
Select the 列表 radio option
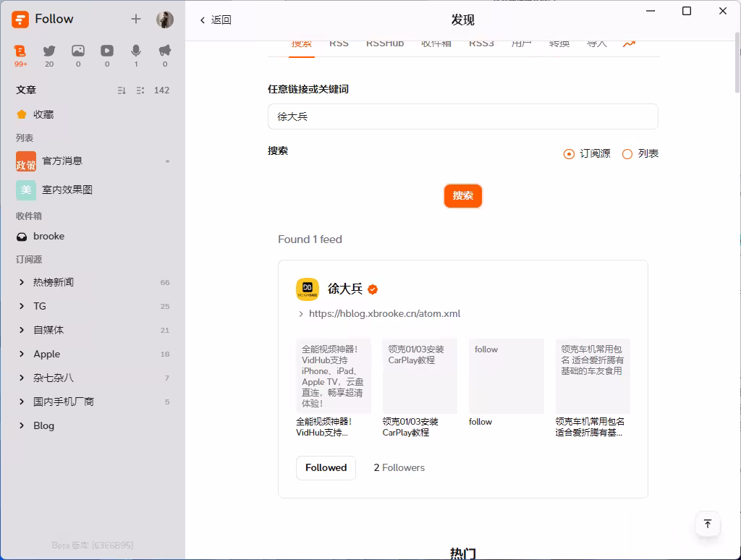click(x=627, y=154)
